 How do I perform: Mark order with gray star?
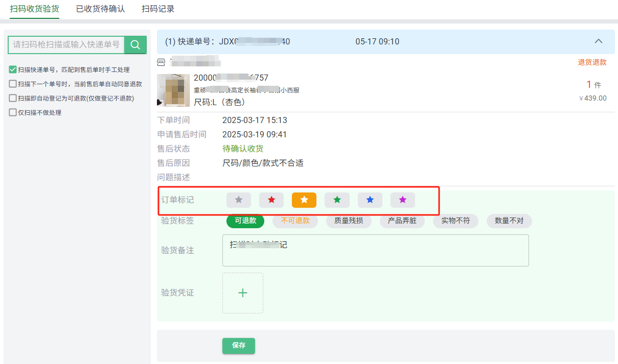(x=239, y=200)
